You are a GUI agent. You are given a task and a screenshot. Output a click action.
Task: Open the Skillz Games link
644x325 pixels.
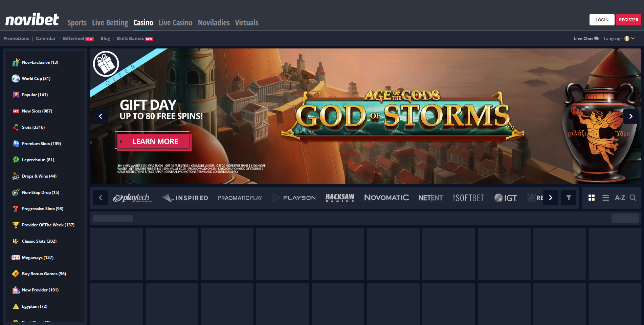click(x=130, y=39)
